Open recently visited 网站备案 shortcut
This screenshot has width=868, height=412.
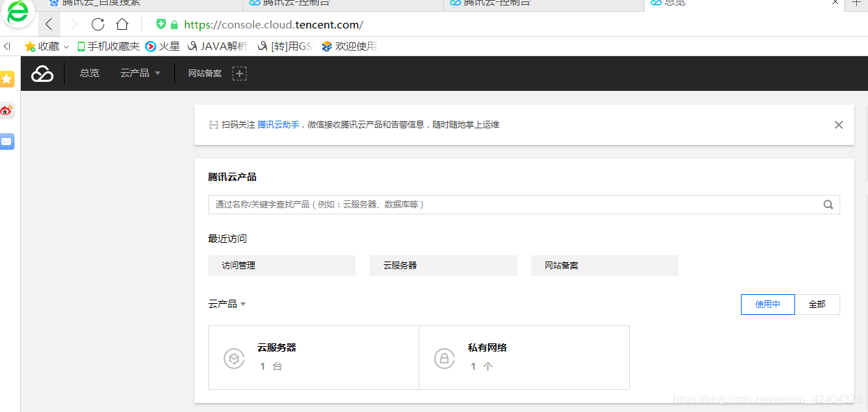click(x=605, y=266)
